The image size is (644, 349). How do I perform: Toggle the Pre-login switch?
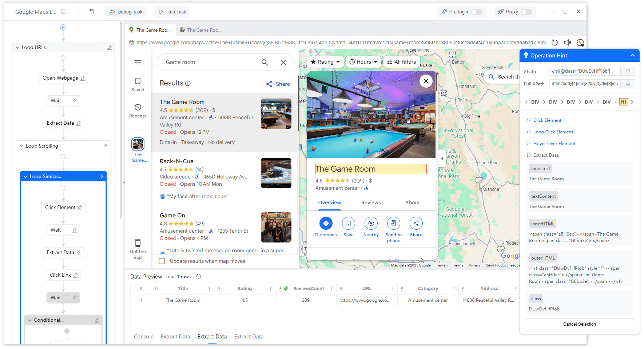click(x=476, y=12)
